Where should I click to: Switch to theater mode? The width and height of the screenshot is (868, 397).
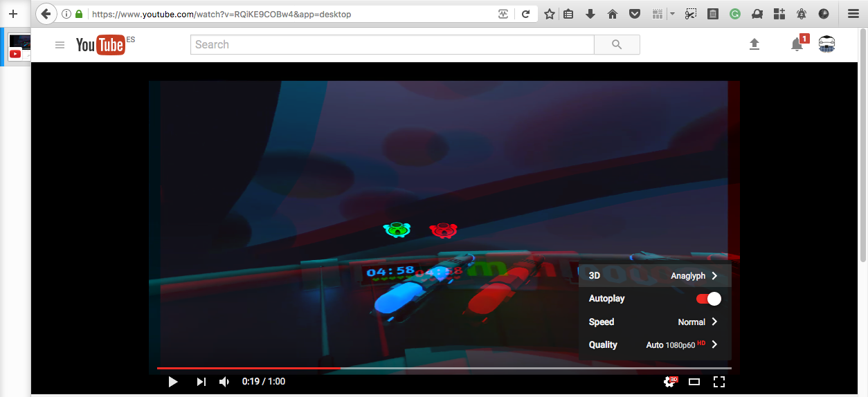coord(694,382)
